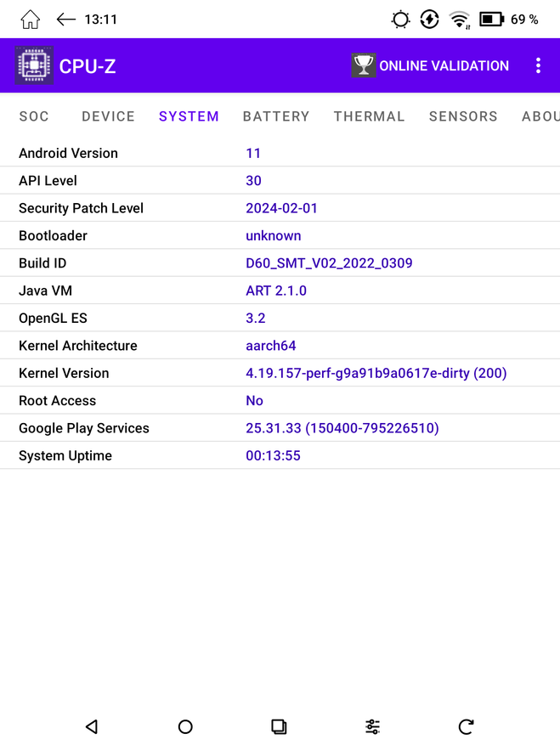Select 4.19.157-perf kernel version value

click(x=376, y=373)
